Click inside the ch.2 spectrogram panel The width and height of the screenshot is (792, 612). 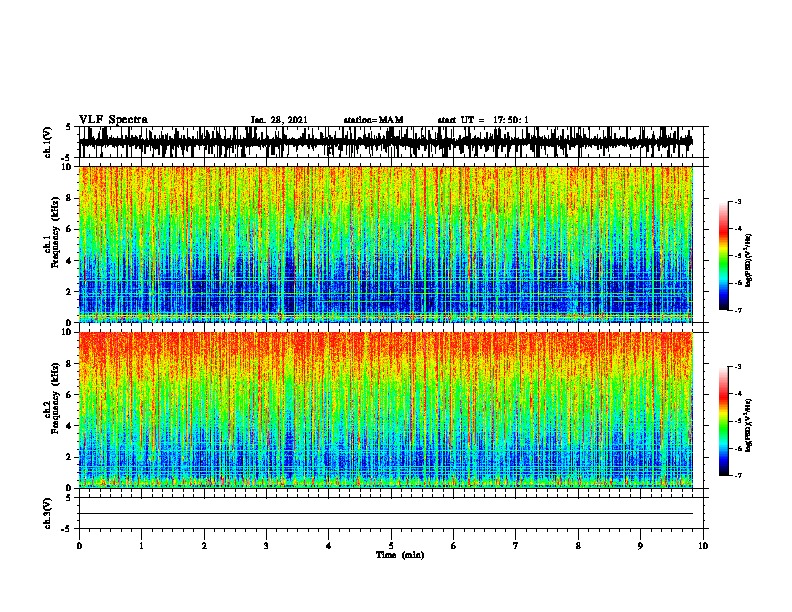point(385,410)
